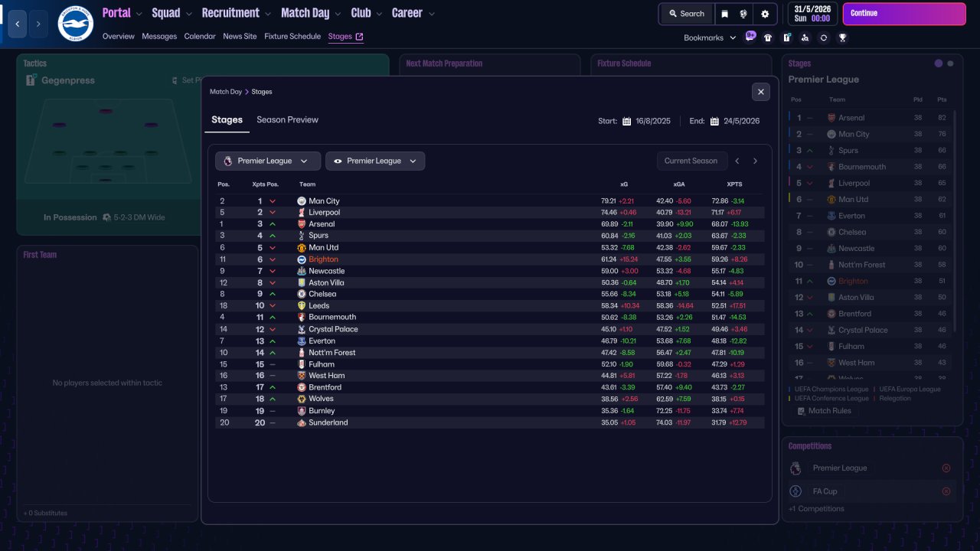The width and height of the screenshot is (980, 551).
Task: Expand the Career menu
Action: coord(413,13)
